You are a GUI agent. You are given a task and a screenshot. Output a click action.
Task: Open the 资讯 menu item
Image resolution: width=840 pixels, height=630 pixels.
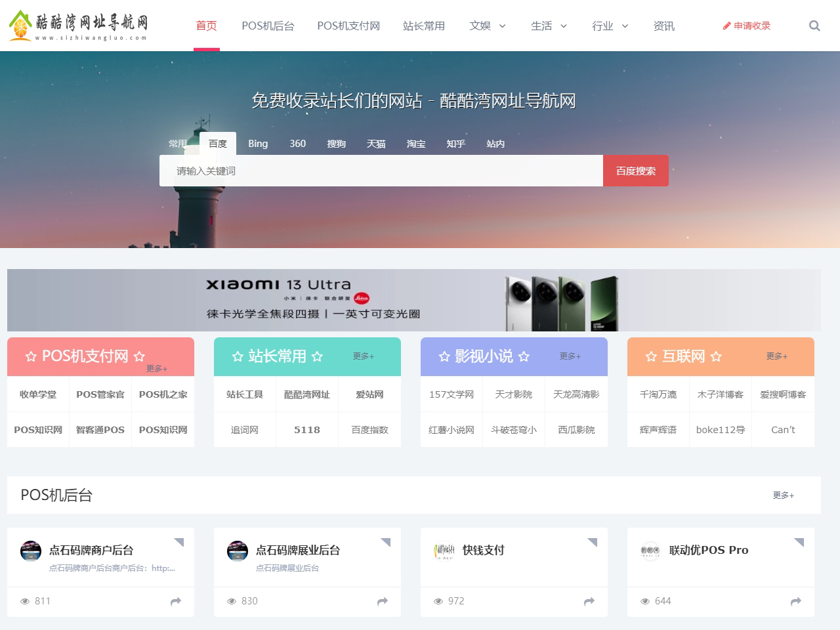(663, 26)
